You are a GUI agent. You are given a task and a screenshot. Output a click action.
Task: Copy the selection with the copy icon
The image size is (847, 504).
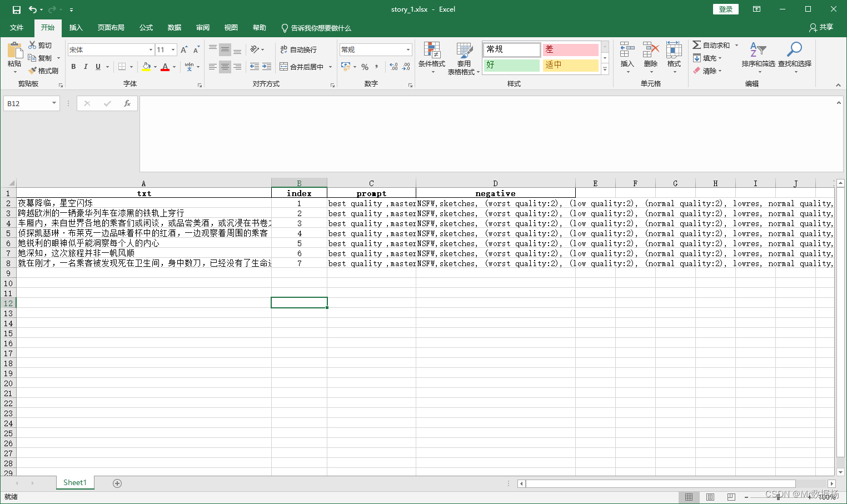[x=32, y=58]
